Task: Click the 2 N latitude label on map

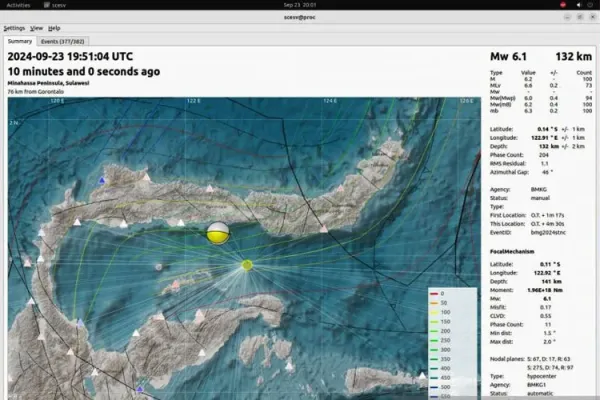Action: (x=14, y=123)
